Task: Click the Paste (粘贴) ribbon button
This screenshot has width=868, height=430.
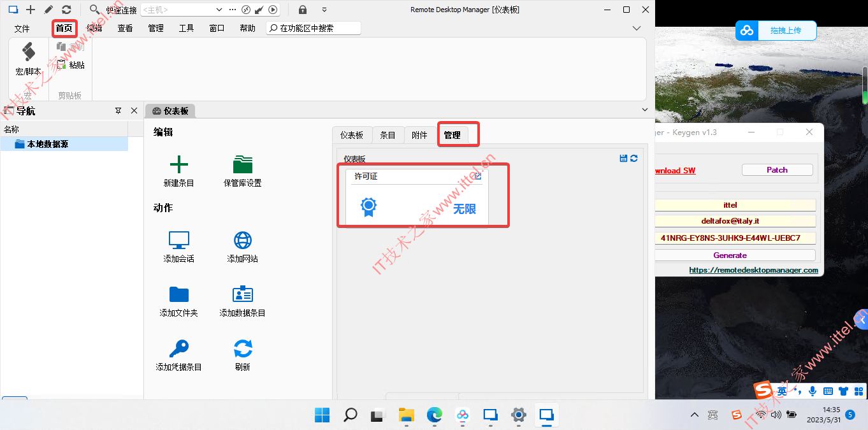Action: pyautogui.click(x=71, y=65)
